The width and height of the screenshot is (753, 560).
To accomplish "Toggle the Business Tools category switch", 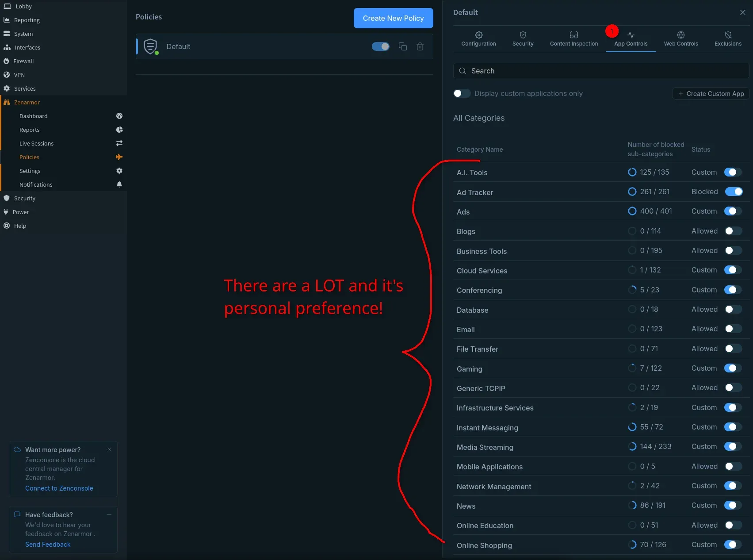I will point(733,250).
